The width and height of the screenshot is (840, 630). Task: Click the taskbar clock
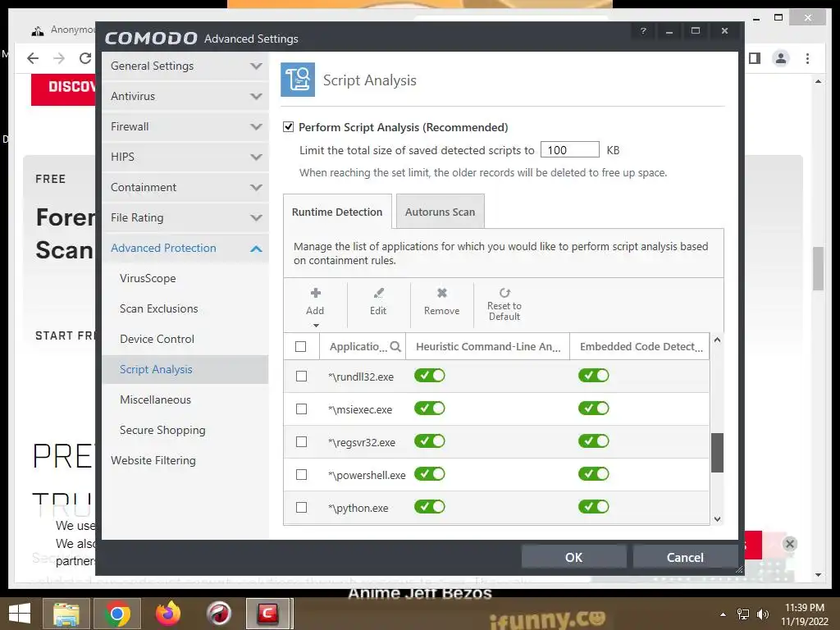click(804, 614)
